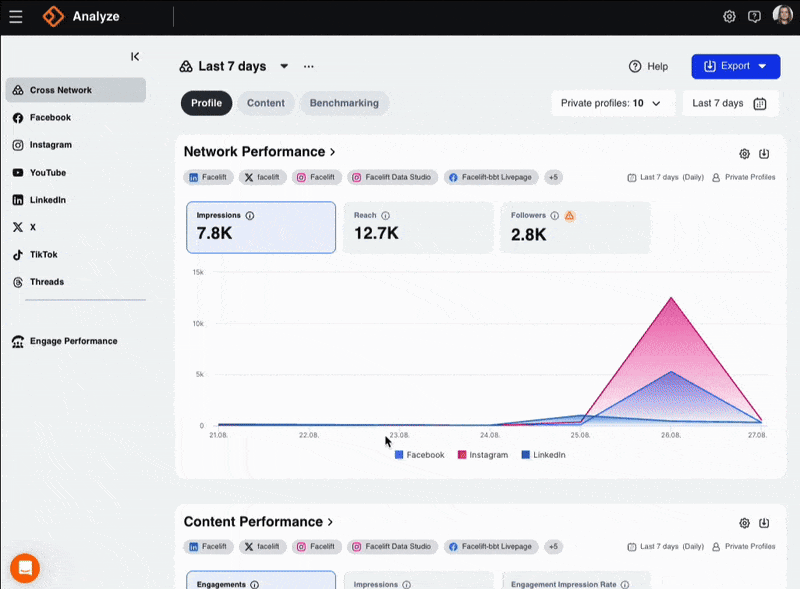Download the Content Performance widget
The width and height of the screenshot is (800, 589).
[x=764, y=523]
